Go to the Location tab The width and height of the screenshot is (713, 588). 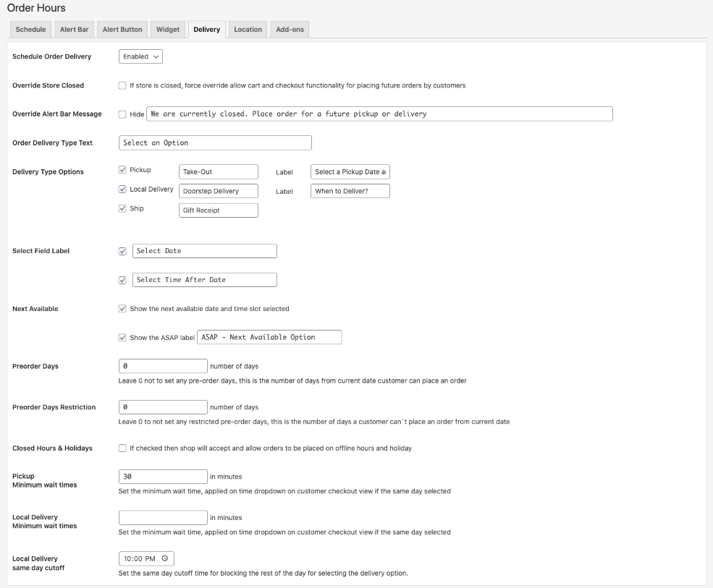point(248,30)
